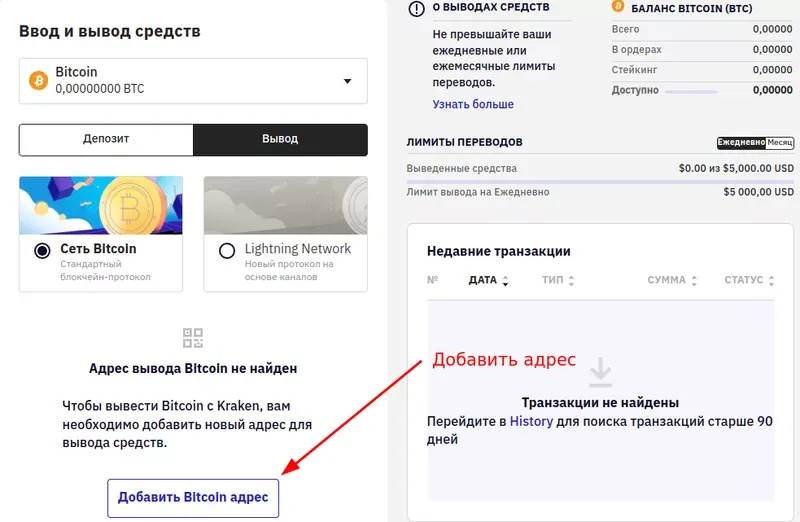This screenshot has height=522, width=800.
Task: Click the Bitcoin icon next to balance heading
Action: [618, 6]
